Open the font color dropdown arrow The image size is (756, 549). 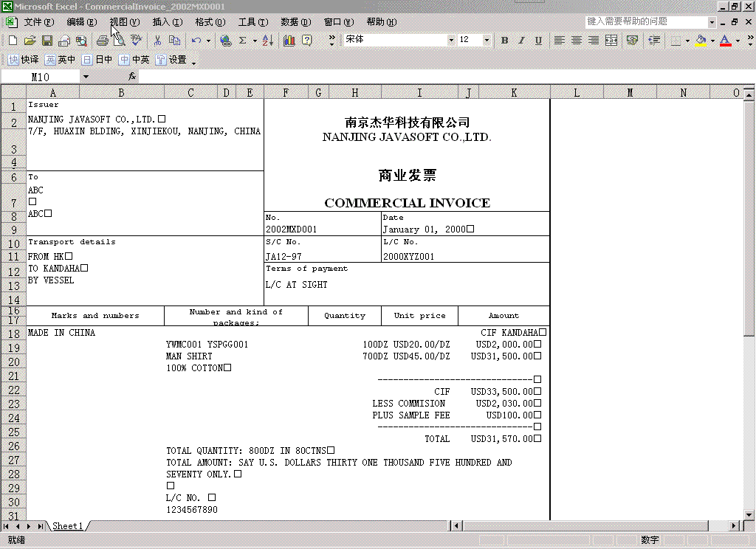(x=738, y=41)
